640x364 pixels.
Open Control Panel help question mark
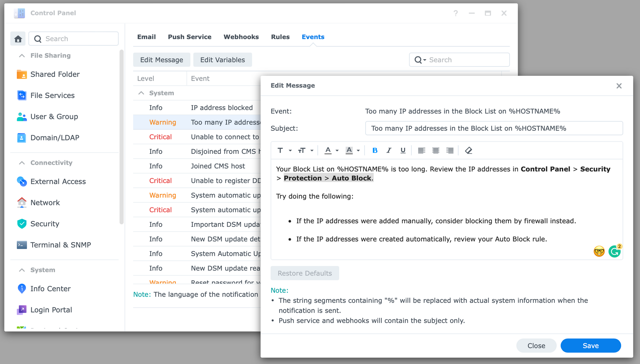pos(456,13)
